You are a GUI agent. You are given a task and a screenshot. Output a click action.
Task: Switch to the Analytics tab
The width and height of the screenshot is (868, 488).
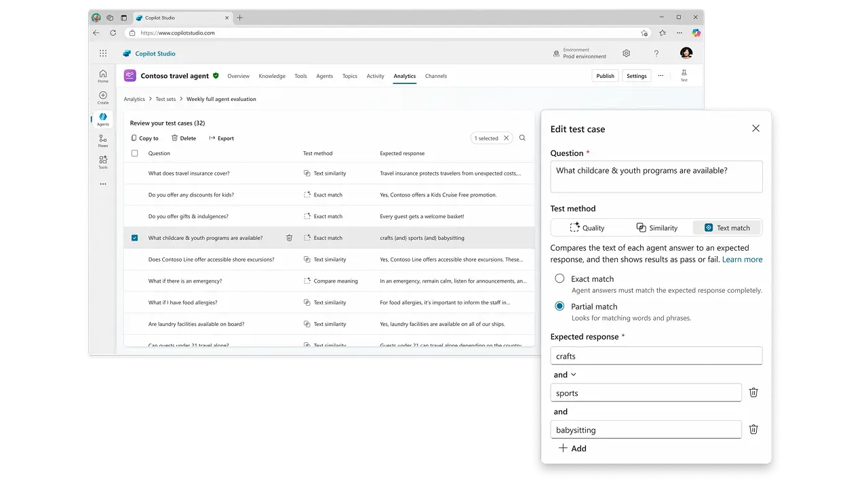coord(405,76)
